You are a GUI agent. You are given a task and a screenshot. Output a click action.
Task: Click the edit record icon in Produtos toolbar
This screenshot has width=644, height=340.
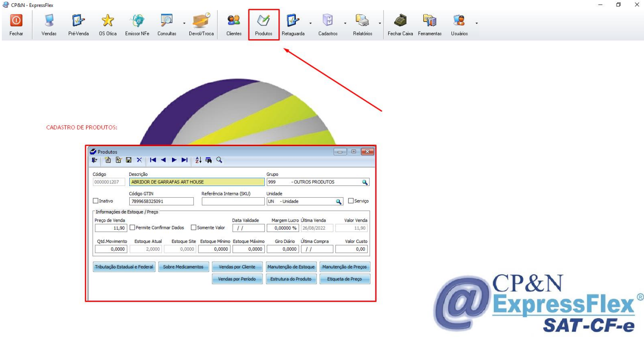[118, 160]
